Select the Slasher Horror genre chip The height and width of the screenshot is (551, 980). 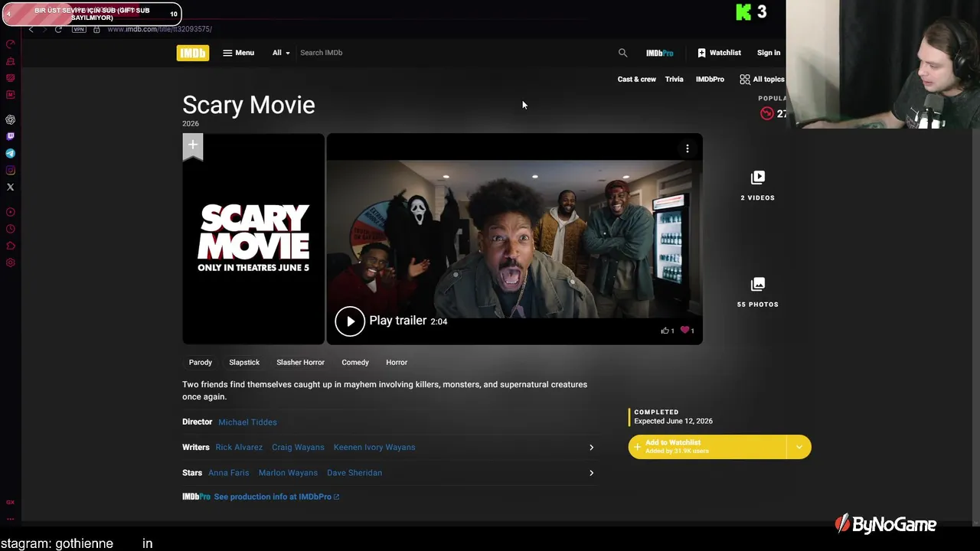(300, 362)
